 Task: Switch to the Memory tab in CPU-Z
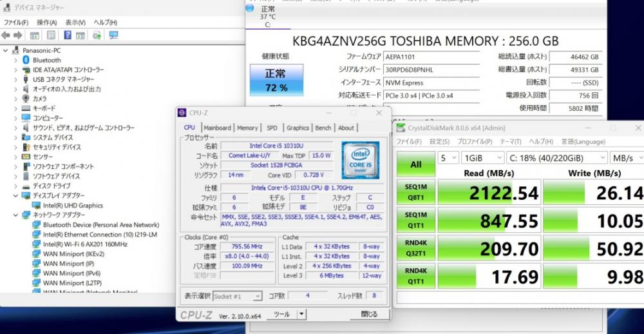click(x=247, y=128)
